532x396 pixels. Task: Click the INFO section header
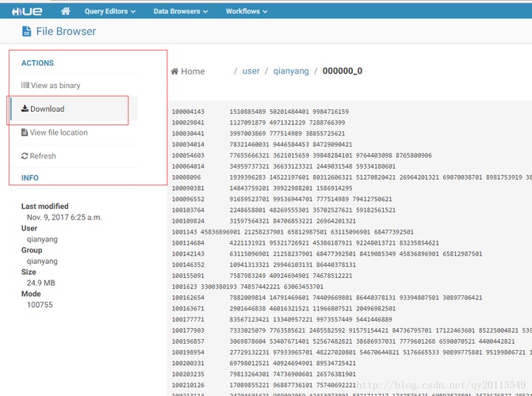29,178
